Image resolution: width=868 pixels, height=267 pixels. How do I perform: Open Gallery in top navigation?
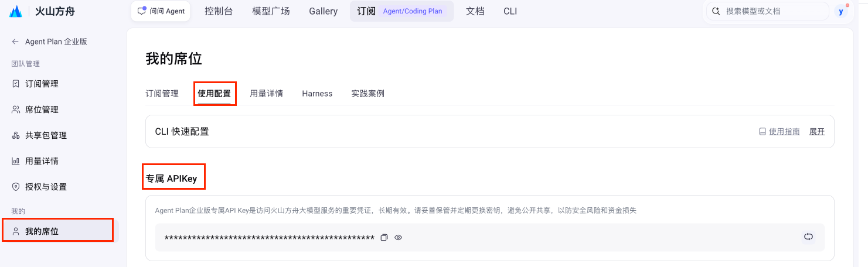324,11
